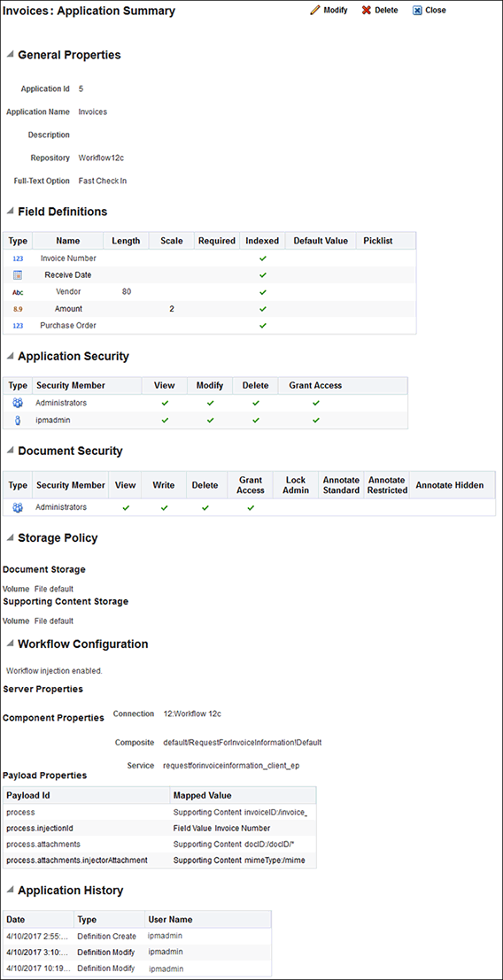Click the group icon beside Administrators in Application Security
This screenshot has height=980, width=503.
[18, 403]
